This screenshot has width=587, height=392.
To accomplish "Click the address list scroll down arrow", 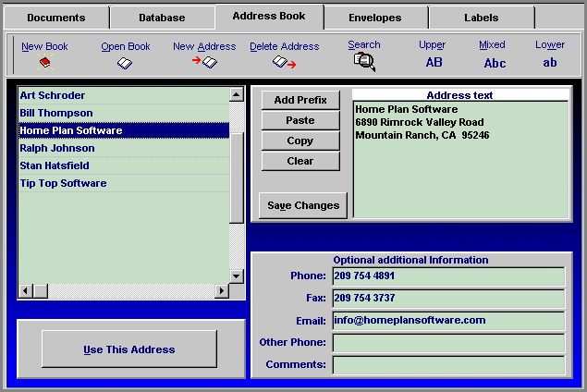I will pyautogui.click(x=237, y=276).
